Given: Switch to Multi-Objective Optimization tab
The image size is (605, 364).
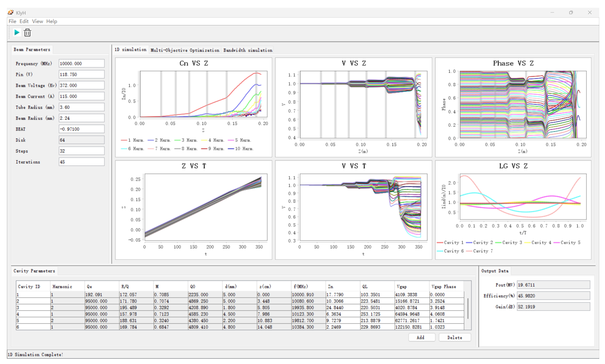Looking at the screenshot, I should 185,50.
